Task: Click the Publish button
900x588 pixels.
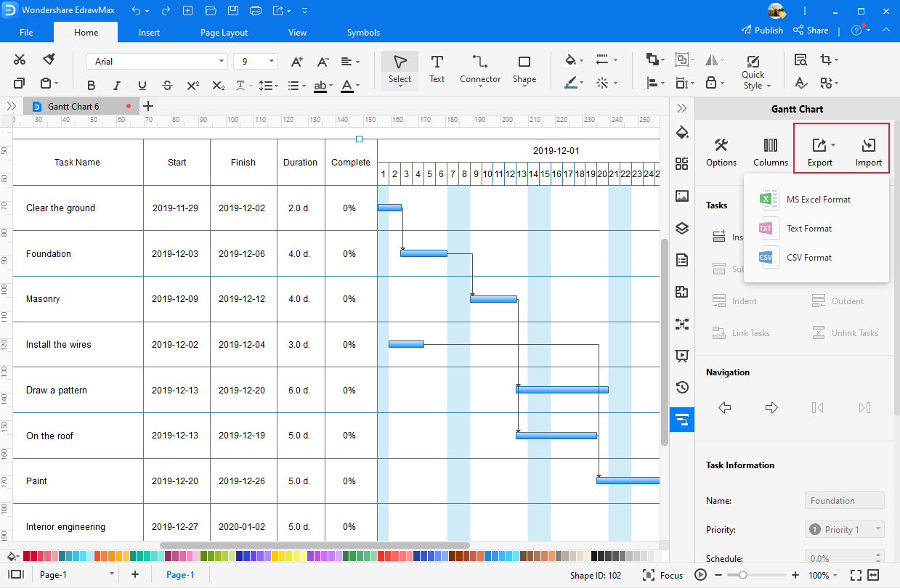Action: pos(762,30)
